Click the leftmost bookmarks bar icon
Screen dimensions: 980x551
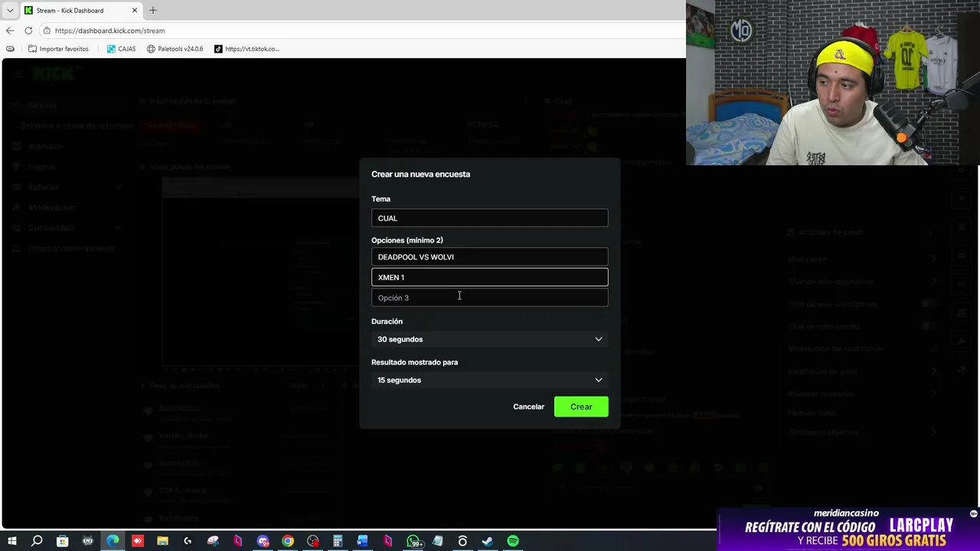tap(10, 49)
